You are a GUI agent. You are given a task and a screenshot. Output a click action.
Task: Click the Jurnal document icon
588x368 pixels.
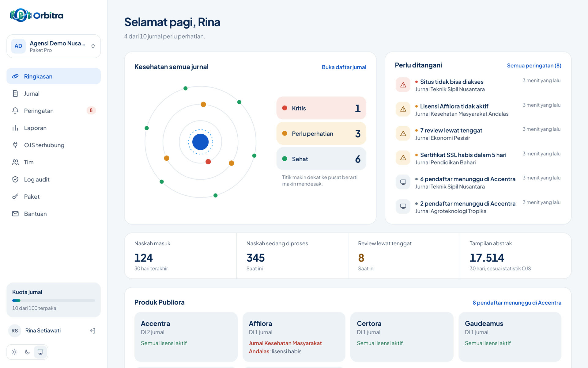pos(15,94)
